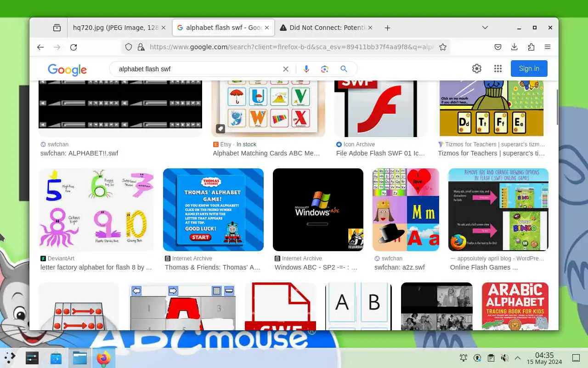Open the clock showing 04:35
The image size is (588, 368).
(x=544, y=358)
